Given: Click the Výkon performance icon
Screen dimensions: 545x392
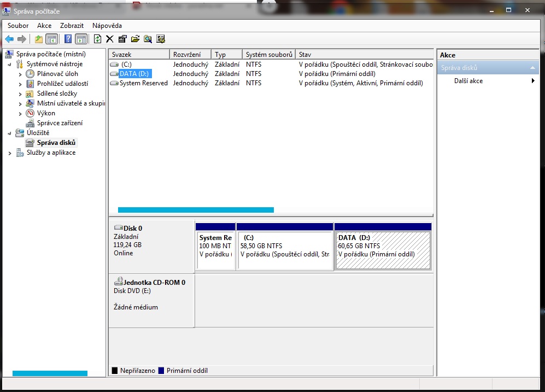Looking at the screenshot, I should point(30,113).
